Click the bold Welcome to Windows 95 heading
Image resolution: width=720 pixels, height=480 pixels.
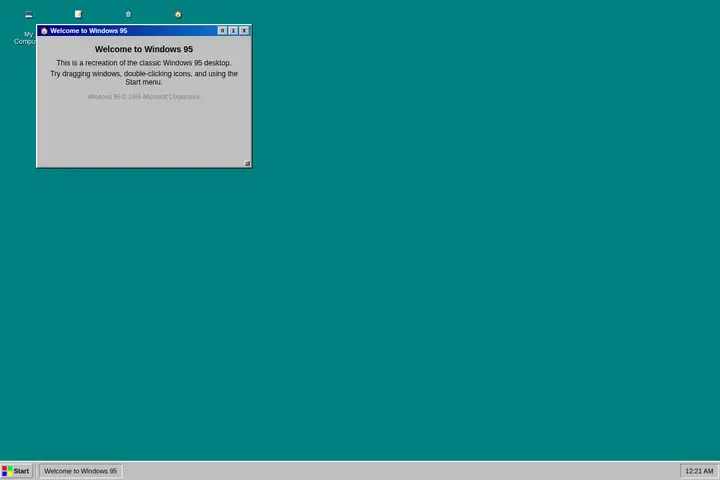(144, 49)
